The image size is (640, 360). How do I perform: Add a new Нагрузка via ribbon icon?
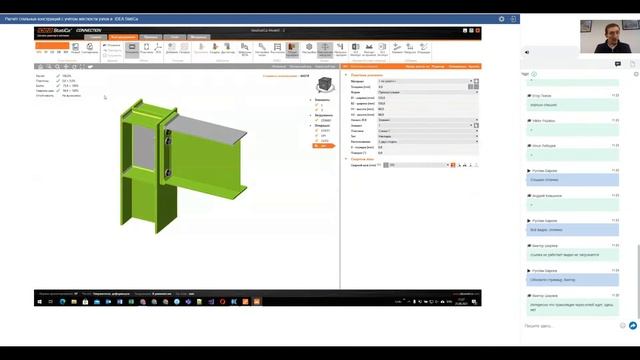pyautogui.click(x=410, y=49)
